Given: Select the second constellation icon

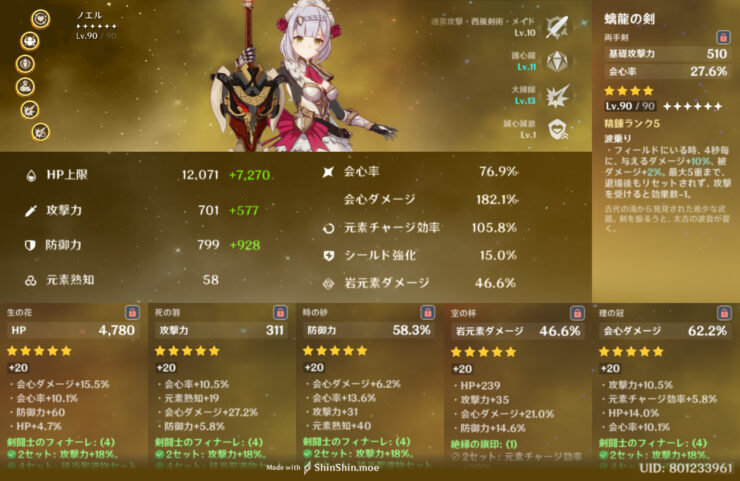Looking at the screenshot, I should tap(30, 41).
